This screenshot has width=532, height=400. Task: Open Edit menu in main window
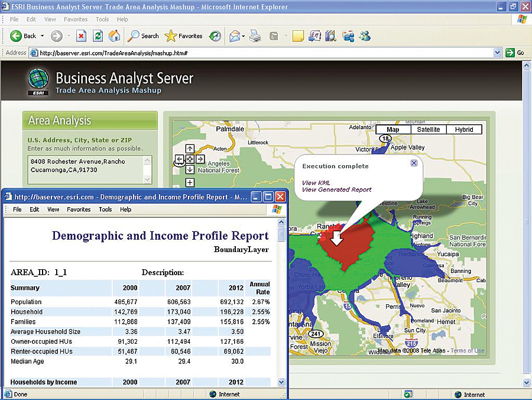pyautogui.click(x=31, y=20)
